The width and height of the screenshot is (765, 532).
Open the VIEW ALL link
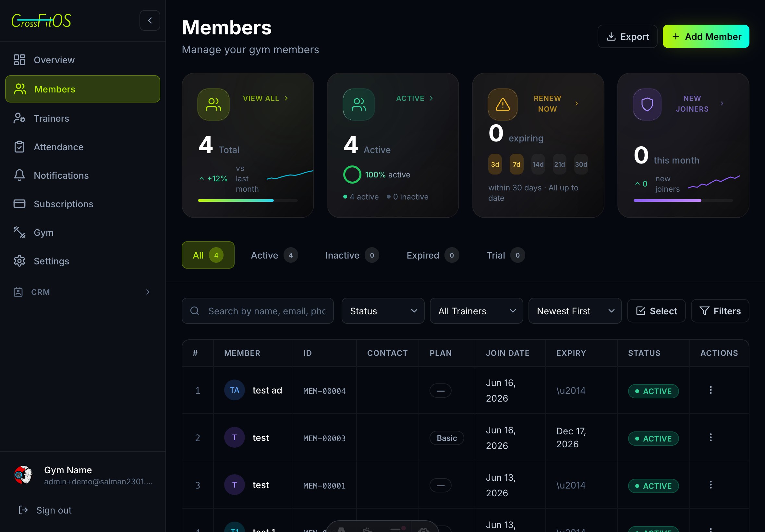click(x=266, y=98)
